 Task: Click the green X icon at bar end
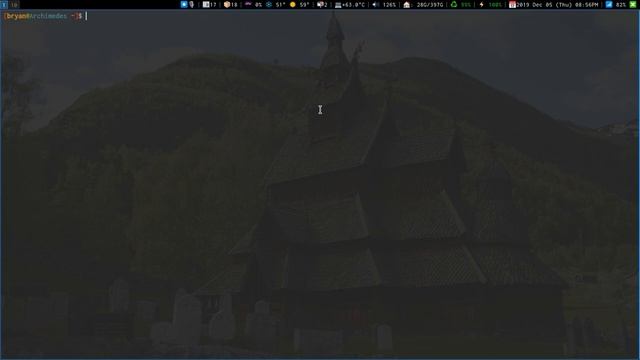[633, 4]
